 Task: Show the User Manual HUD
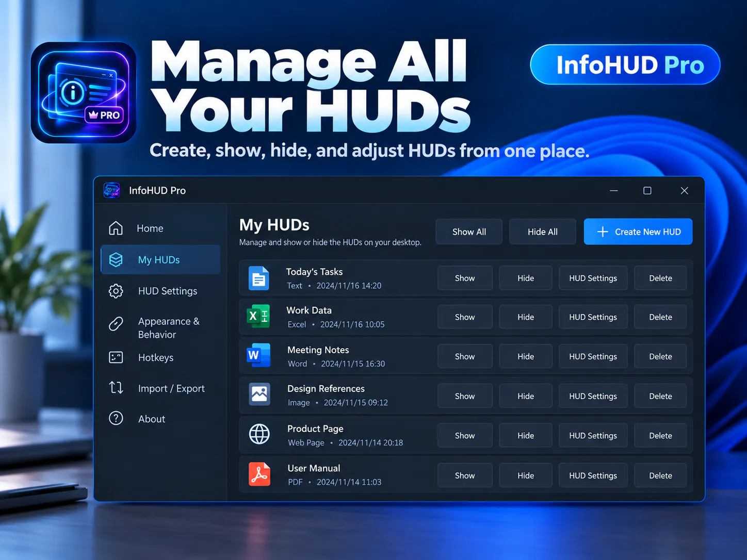coord(465,475)
